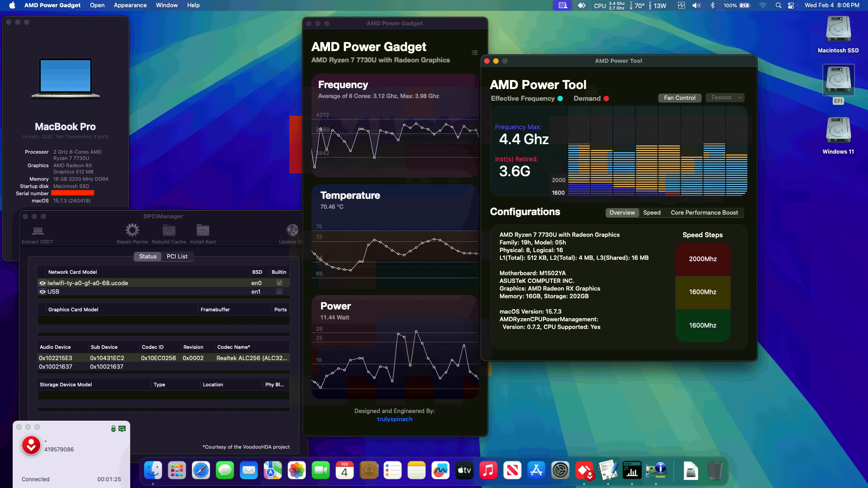Viewport: 868px width, 488px height.
Task: Click the Fan Control button
Action: (679, 98)
